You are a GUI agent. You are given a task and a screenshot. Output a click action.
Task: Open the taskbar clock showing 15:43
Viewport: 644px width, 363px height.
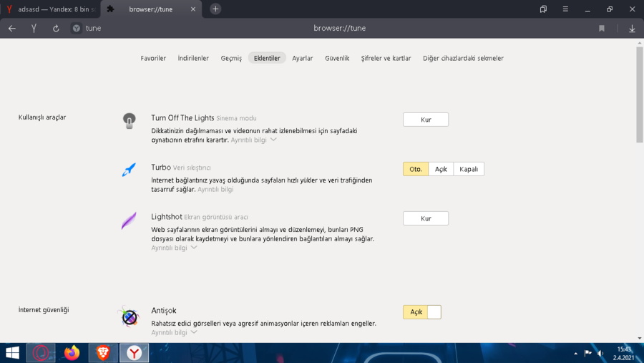pos(623,354)
